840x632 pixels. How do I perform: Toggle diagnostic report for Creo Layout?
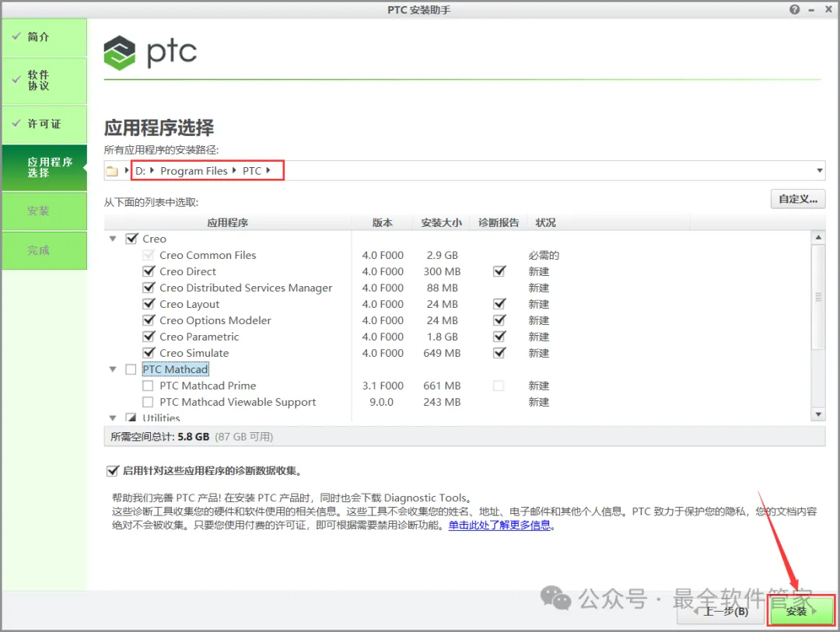[499, 304]
